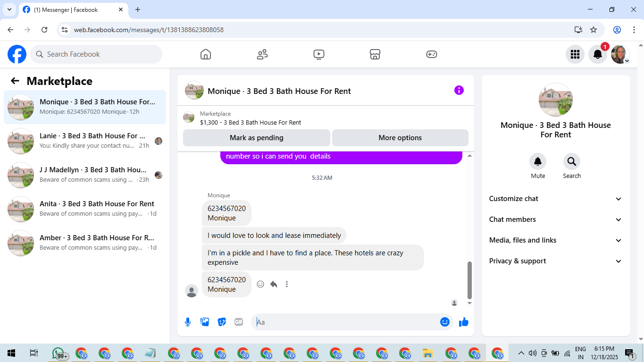The width and height of the screenshot is (644, 362).
Task: Reply to the last Monique message
Action: pos(274,284)
